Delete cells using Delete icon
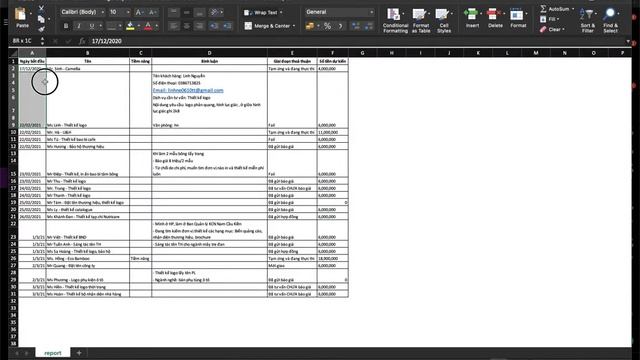640x360 pixels. coord(494,15)
